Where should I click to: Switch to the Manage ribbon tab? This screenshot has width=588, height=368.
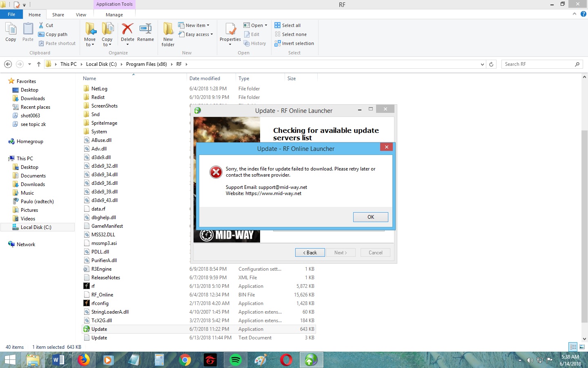[x=114, y=15]
